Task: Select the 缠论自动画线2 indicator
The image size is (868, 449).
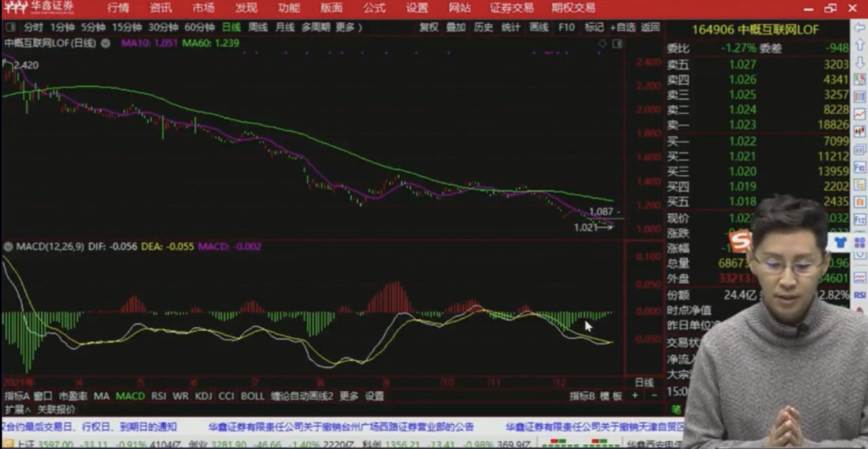Action: click(301, 396)
